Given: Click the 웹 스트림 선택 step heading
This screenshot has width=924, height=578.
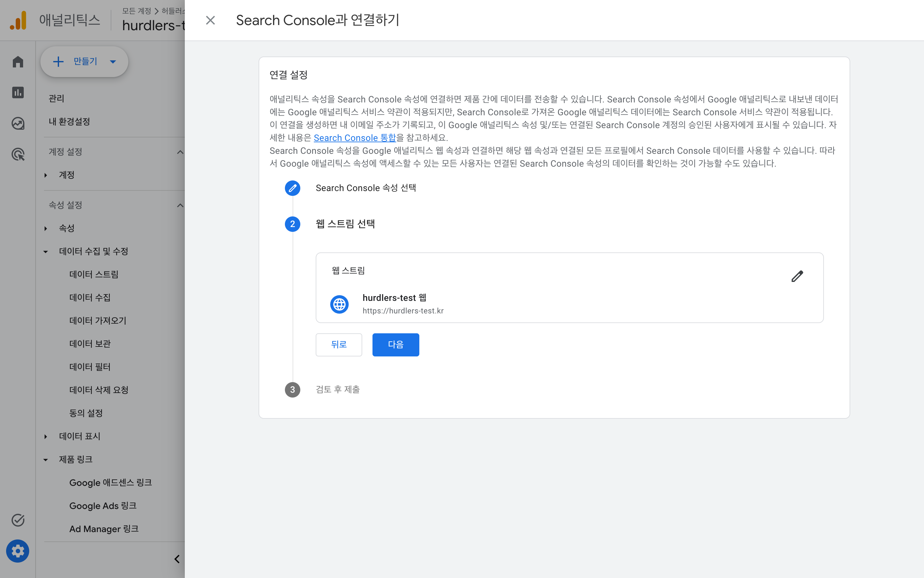Looking at the screenshot, I should point(345,223).
